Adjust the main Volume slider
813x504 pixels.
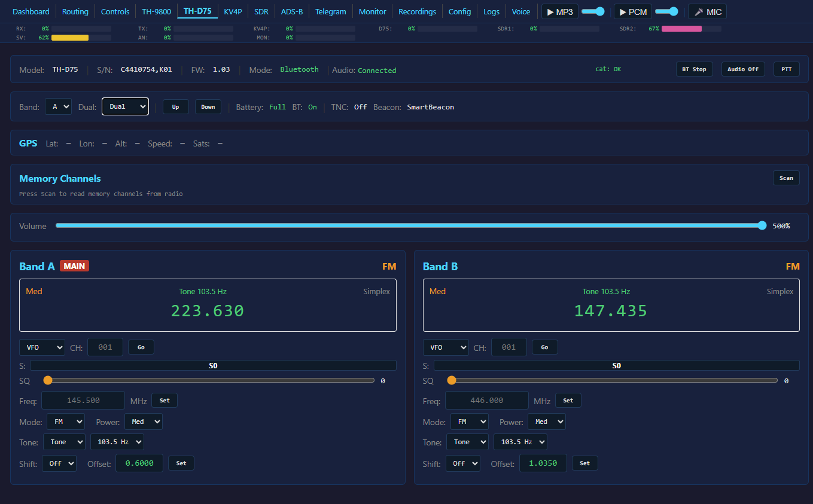point(411,225)
